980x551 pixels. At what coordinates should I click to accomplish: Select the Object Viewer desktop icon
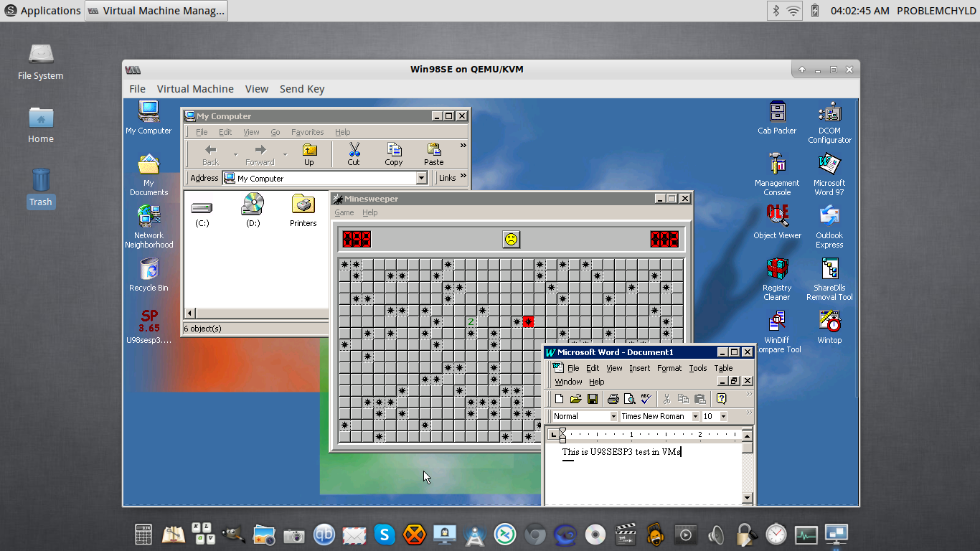pos(777,222)
